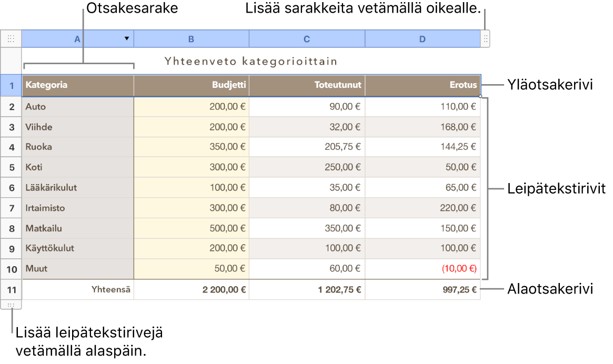Select total difference cell '997,25 €'
Screen dimensions: 613x364
tap(423, 290)
